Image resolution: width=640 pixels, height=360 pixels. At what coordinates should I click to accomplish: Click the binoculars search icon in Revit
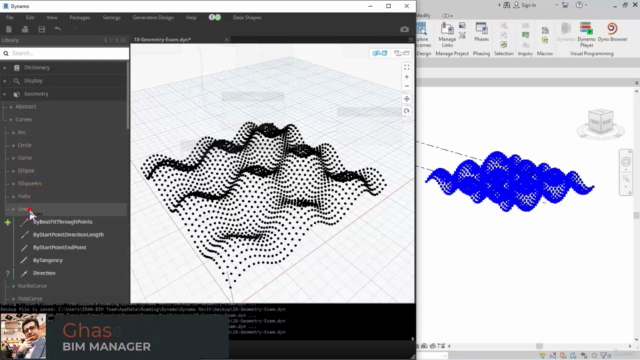coord(507,5)
